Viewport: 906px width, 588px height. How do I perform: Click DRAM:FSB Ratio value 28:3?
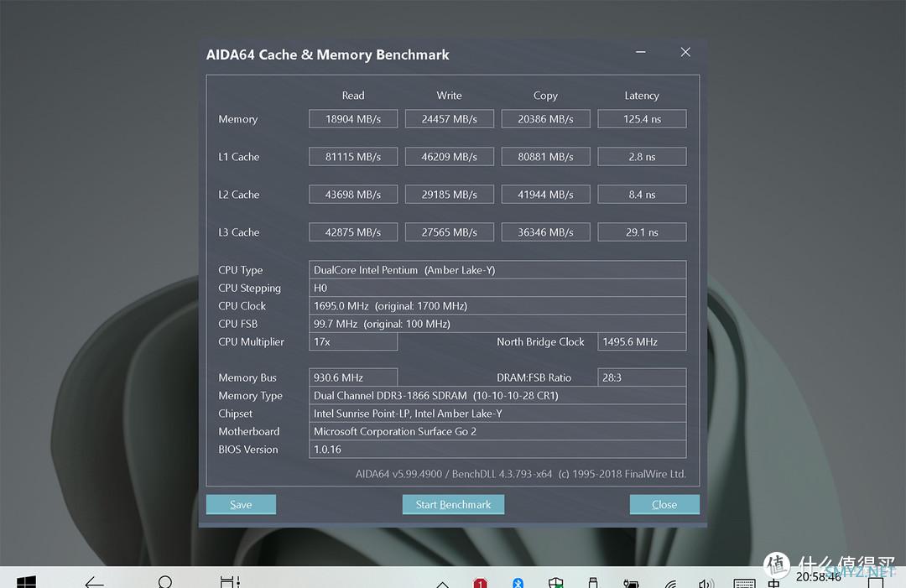pos(642,377)
